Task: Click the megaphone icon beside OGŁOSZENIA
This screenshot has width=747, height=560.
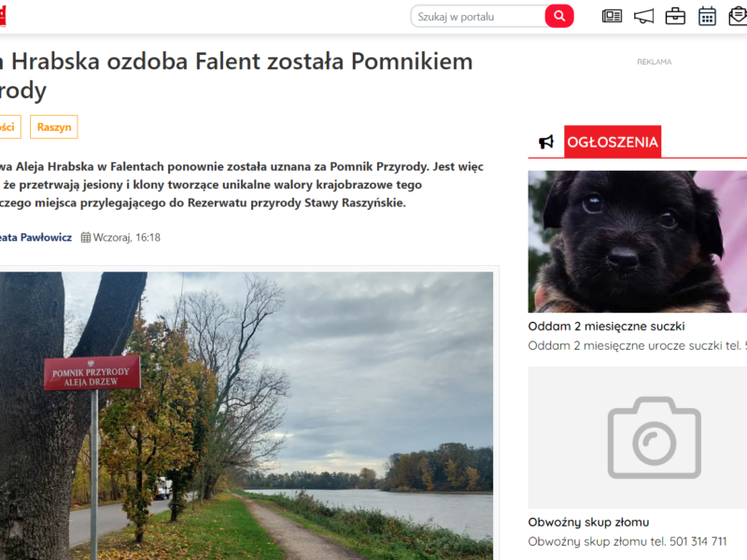Action: point(546,142)
